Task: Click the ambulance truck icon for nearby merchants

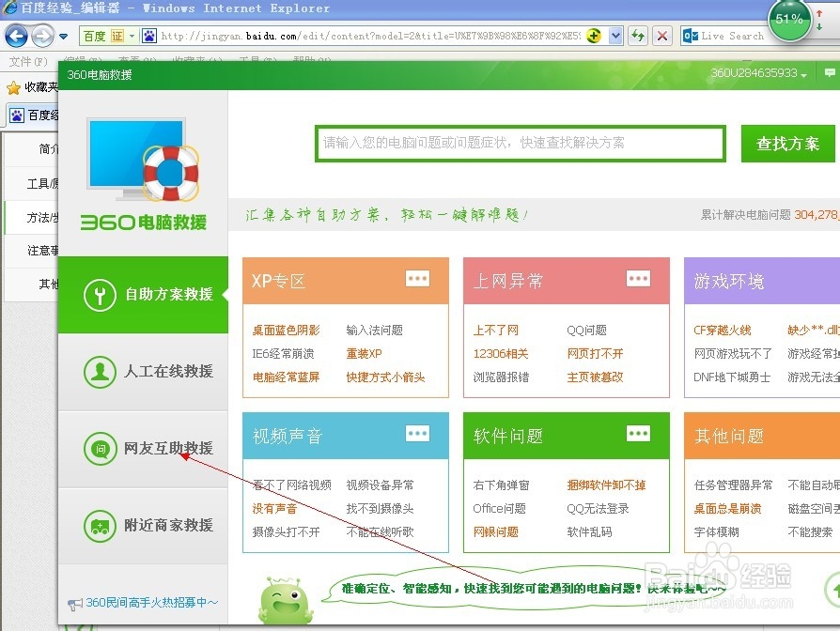Action: [100, 526]
